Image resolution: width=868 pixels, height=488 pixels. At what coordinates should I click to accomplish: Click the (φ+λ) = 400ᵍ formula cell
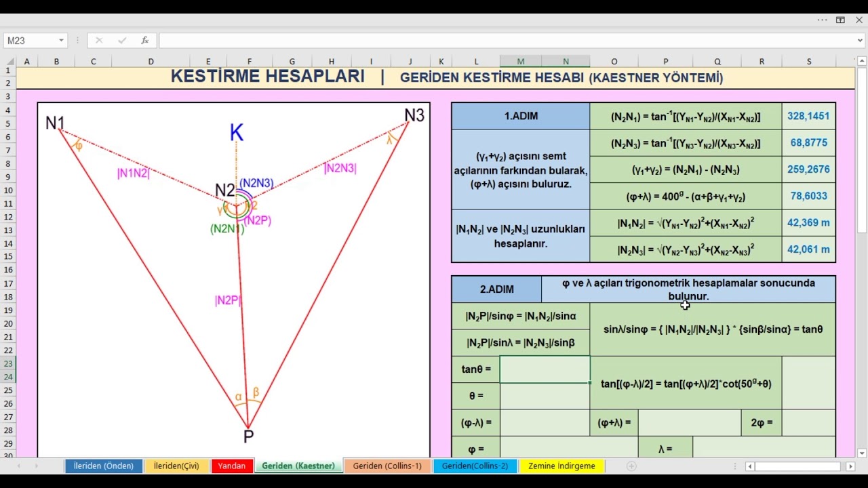(x=686, y=197)
